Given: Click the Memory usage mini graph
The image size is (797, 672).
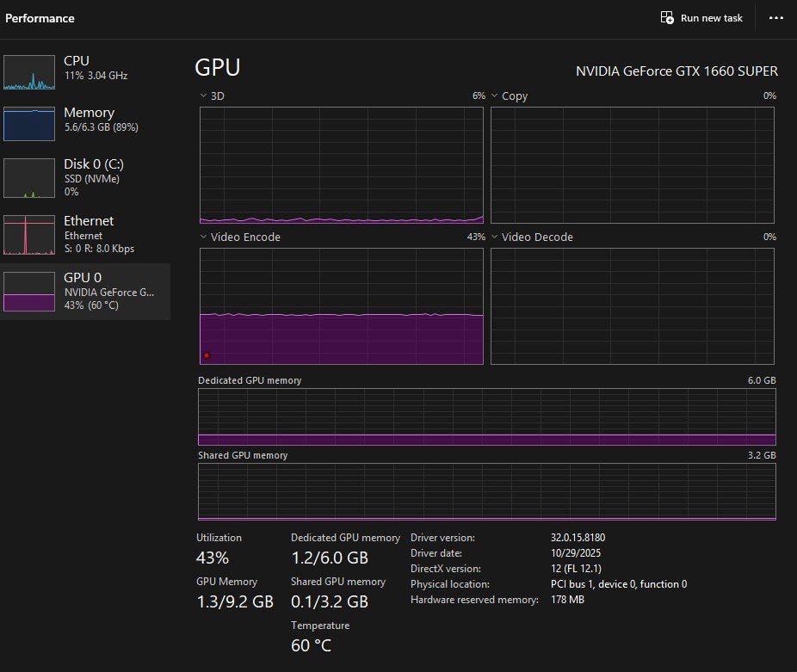Looking at the screenshot, I should pos(29,124).
